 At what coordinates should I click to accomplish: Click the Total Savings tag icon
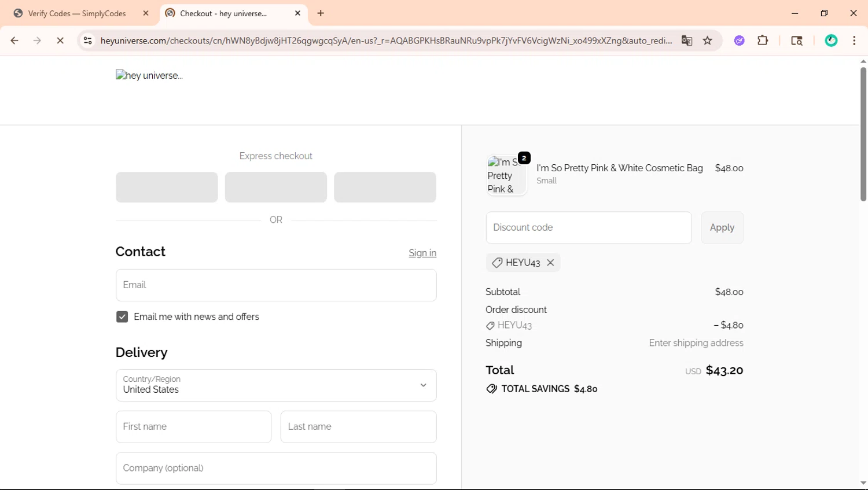tap(491, 389)
